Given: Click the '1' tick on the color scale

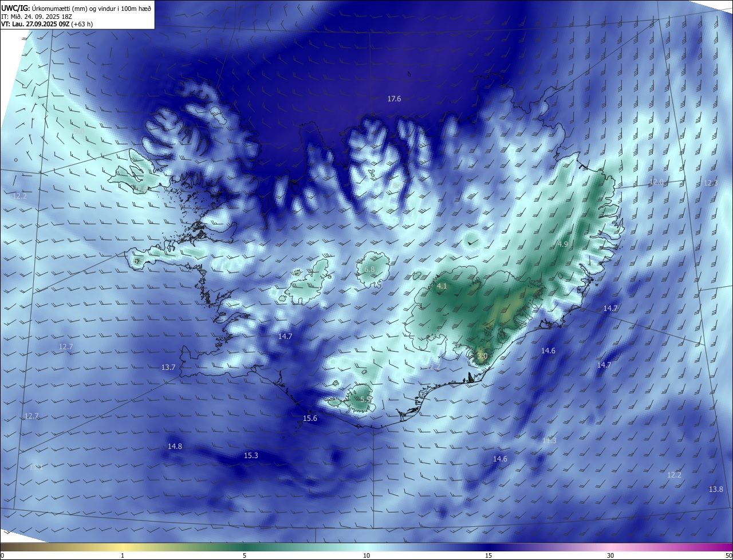Looking at the screenshot, I should pyautogui.click(x=123, y=555).
